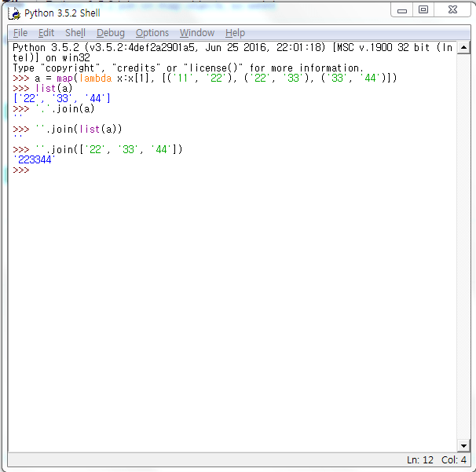Image resolution: width=476 pixels, height=472 pixels.
Task: Open the Shell menu
Action: coord(75,33)
